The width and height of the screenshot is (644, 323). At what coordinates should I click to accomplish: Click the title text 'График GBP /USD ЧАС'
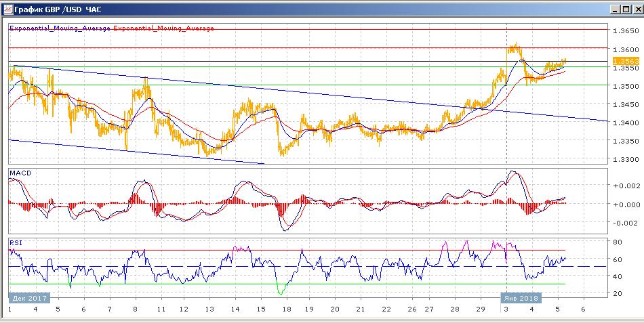pos(58,9)
